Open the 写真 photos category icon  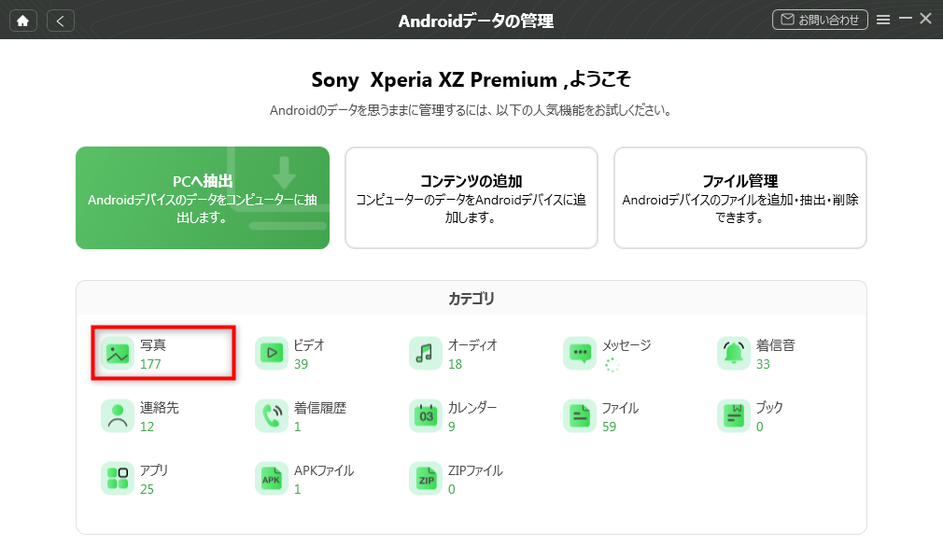[x=118, y=353]
